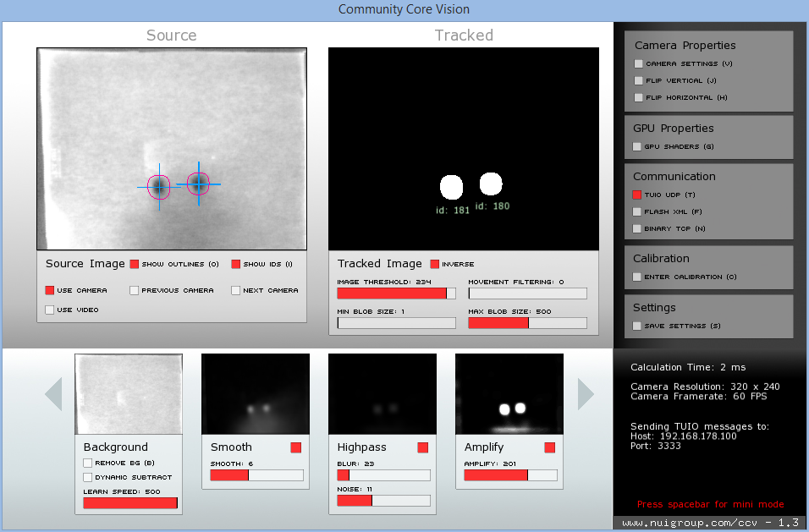Check Enter Calibration option
Viewport: 809px width, 532px height.
[637, 277]
